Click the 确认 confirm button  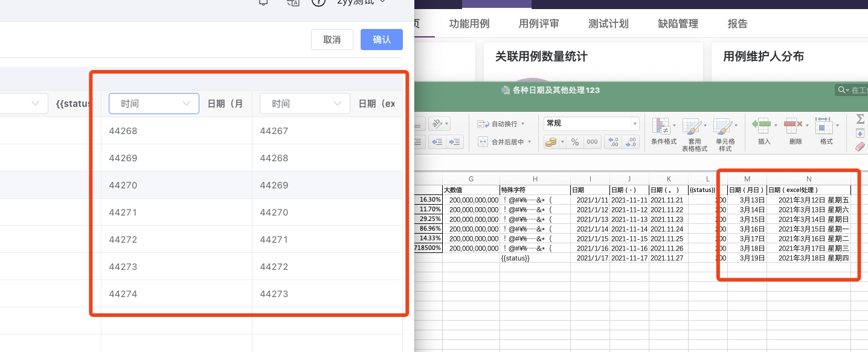pyautogui.click(x=382, y=39)
